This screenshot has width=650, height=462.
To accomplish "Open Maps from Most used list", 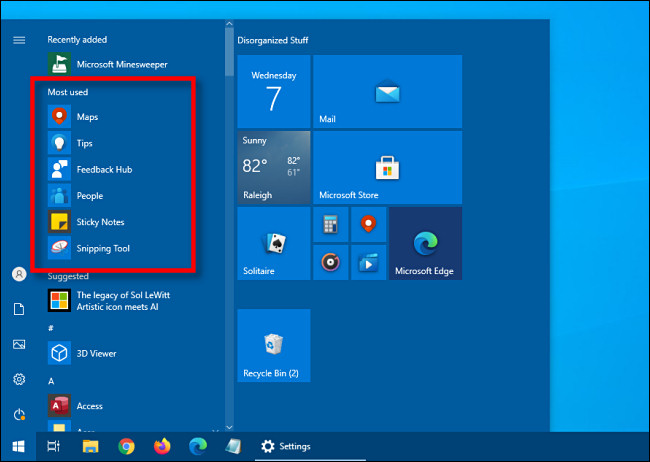I will pyautogui.click(x=87, y=117).
